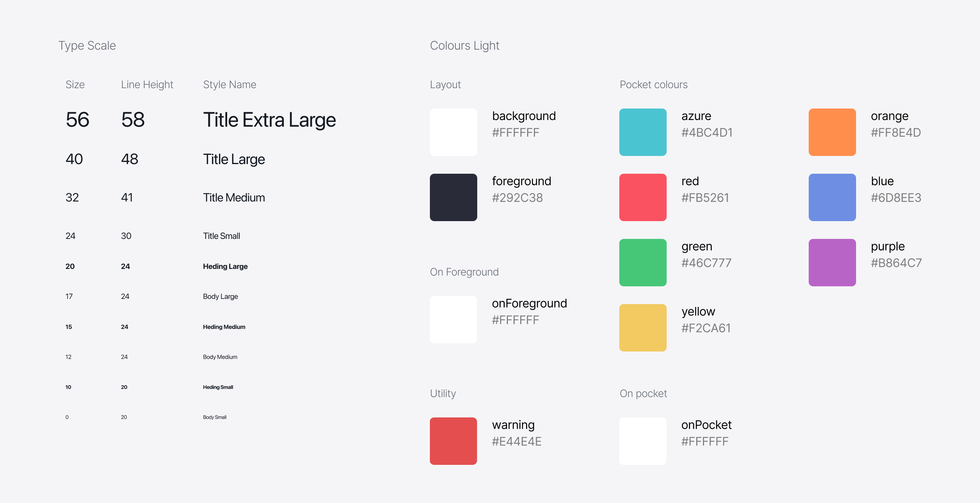Viewport: 980px width, 503px height.
Task: Select the dark foreground #292C38 swatch
Action: point(453,197)
